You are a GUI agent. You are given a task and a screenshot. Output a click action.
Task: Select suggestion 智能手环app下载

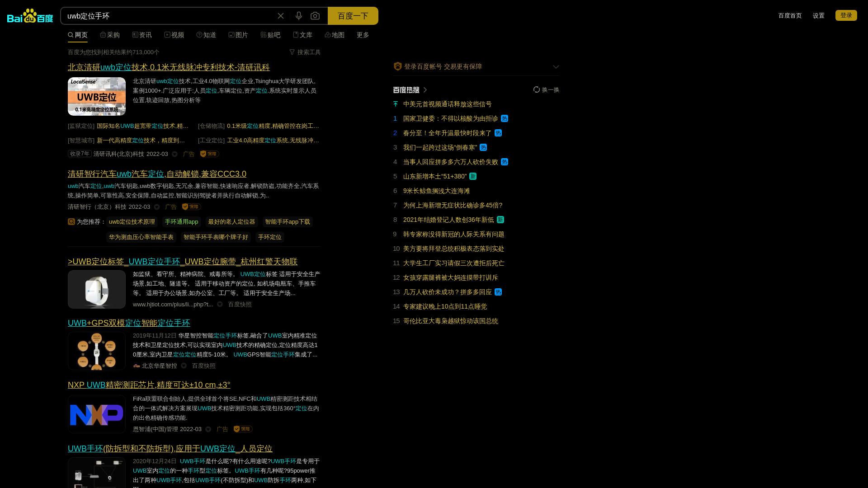288,222
